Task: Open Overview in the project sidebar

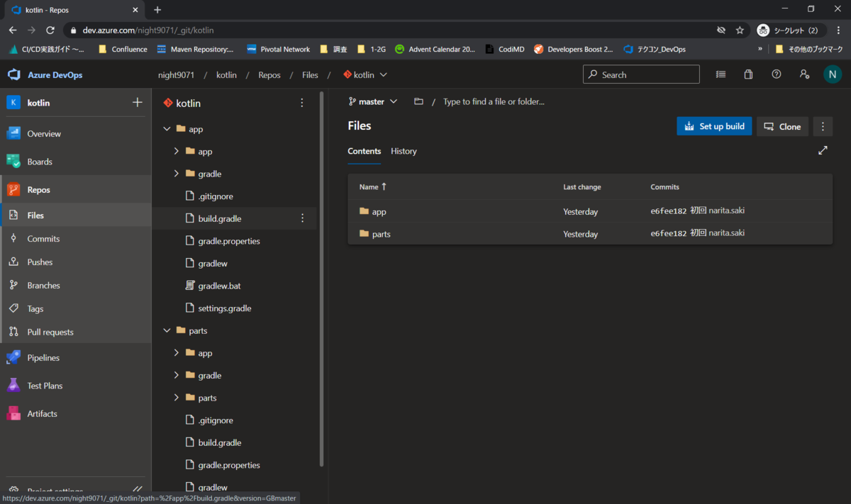Action: click(44, 133)
